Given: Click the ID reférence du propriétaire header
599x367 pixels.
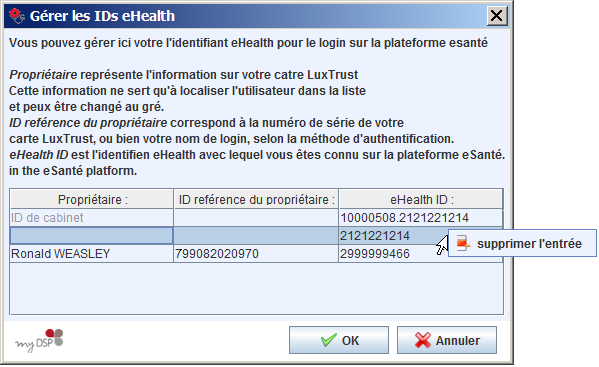Looking at the screenshot, I should click(x=256, y=199).
